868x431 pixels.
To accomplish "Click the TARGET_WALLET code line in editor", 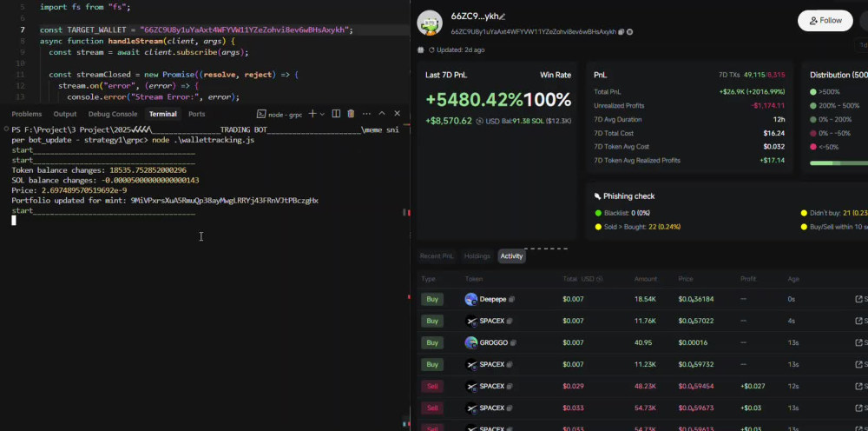I will 196,30.
